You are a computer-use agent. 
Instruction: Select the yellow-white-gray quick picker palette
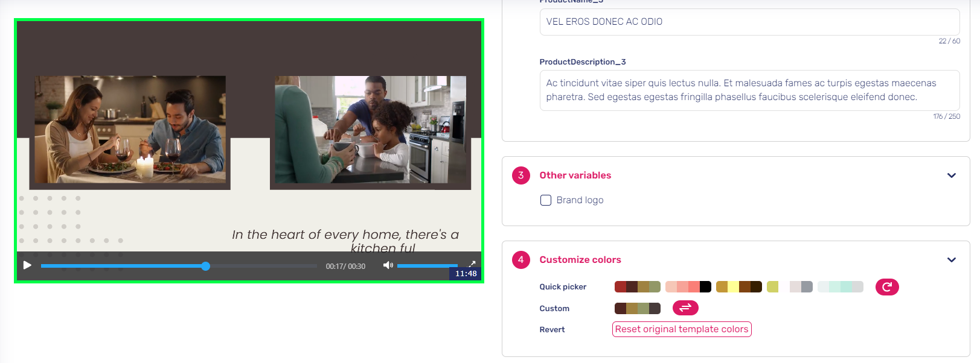point(790,287)
